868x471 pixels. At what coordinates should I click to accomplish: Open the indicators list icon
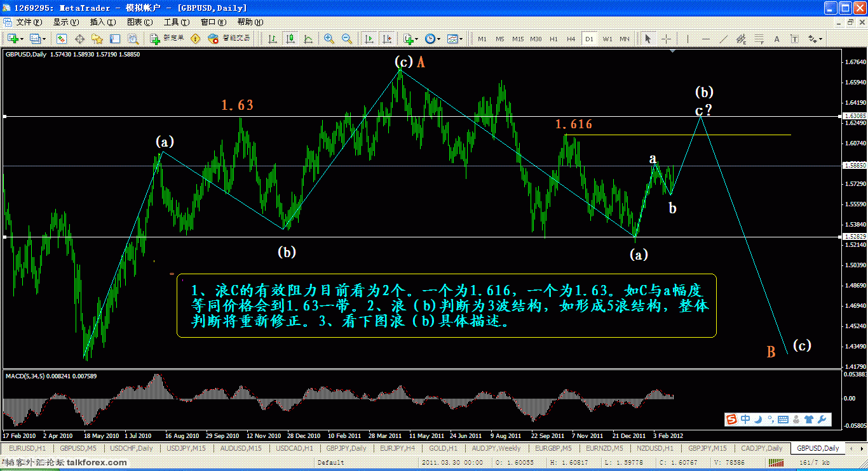(408, 39)
